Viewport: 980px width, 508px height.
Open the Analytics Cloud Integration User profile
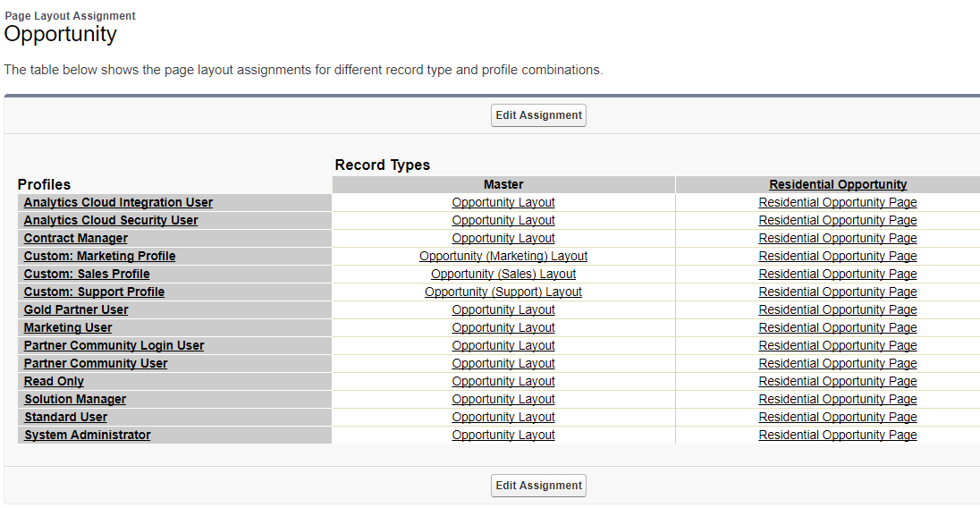[118, 203]
